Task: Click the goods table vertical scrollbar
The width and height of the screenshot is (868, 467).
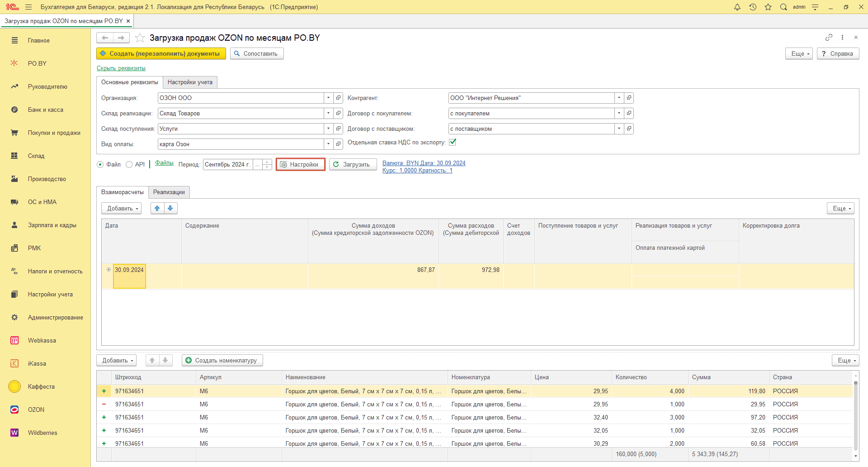Action: point(855,415)
